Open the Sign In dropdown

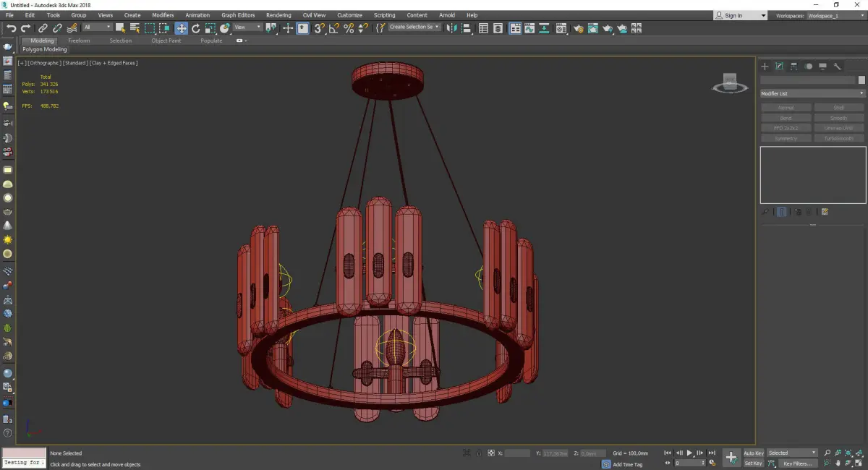click(740, 15)
